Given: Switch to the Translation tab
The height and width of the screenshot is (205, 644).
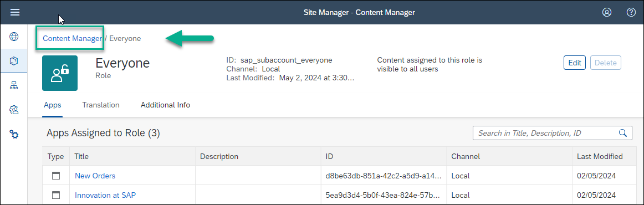Looking at the screenshot, I should 101,105.
